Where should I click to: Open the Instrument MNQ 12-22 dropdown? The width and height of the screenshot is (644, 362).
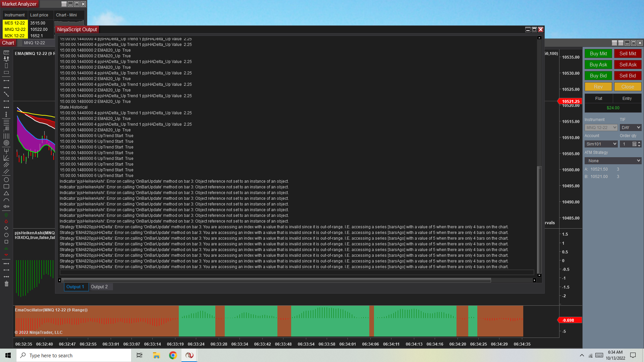click(x=601, y=128)
